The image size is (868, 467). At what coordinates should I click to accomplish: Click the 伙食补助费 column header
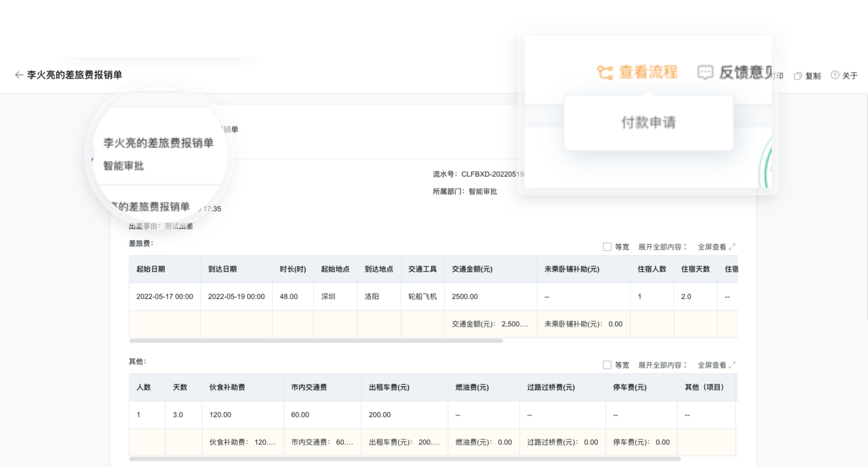[227, 388]
